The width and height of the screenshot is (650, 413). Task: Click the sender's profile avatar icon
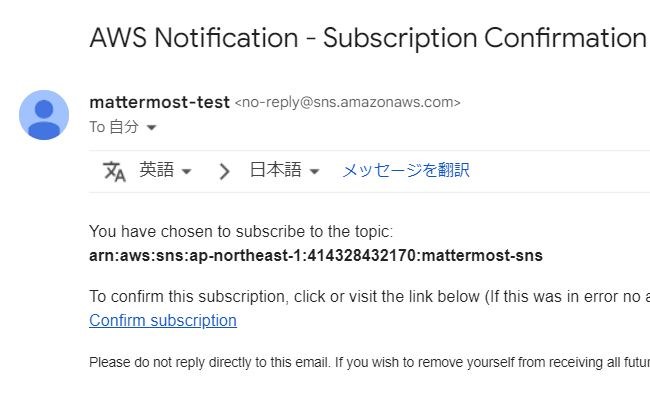44,115
